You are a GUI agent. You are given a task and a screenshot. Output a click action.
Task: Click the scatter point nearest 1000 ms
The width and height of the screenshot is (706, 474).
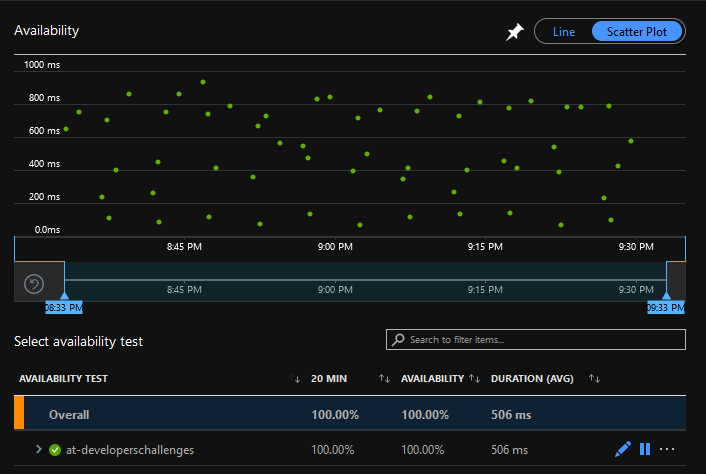tap(203, 82)
